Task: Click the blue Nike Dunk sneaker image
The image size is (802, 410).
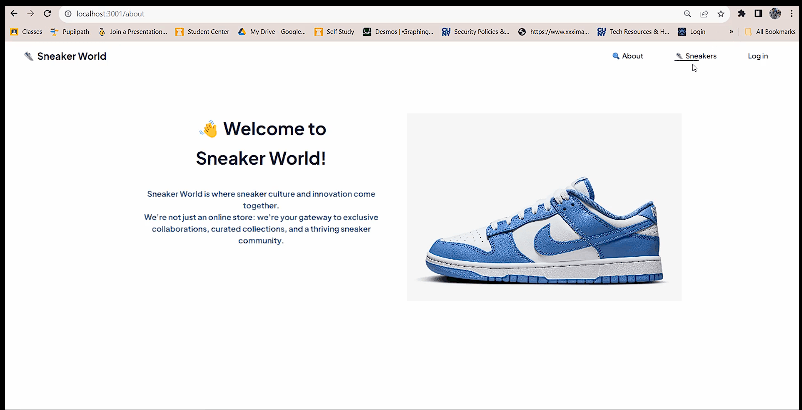Action: pyautogui.click(x=544, y=207)
